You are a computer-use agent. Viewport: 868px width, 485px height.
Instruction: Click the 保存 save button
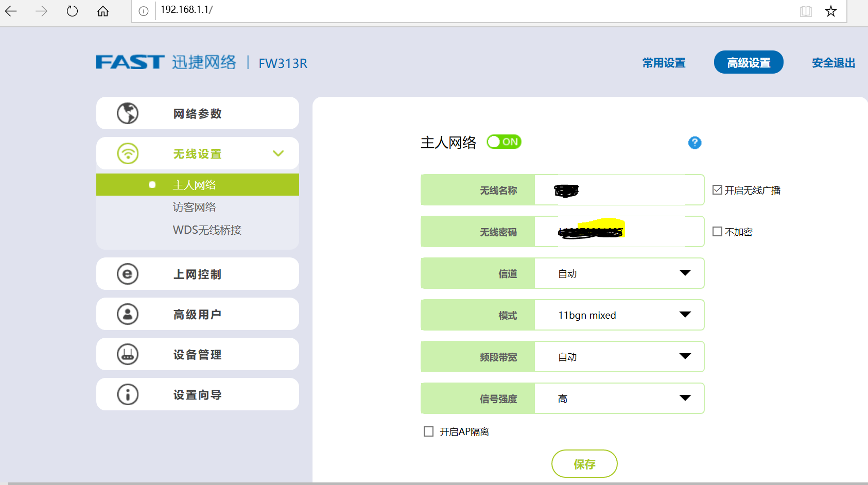click(584, 463)
